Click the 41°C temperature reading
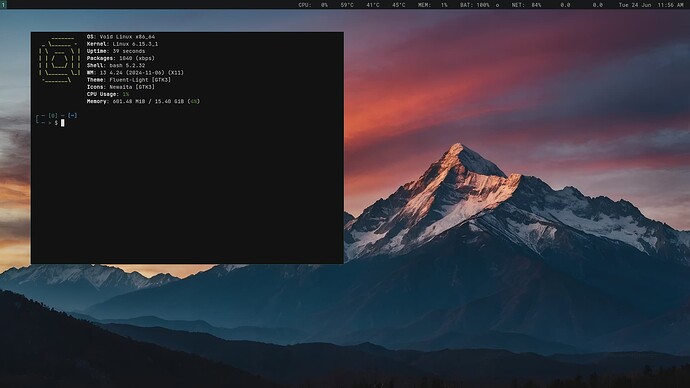This screenshot has height=388, width=690. [373, 5]
